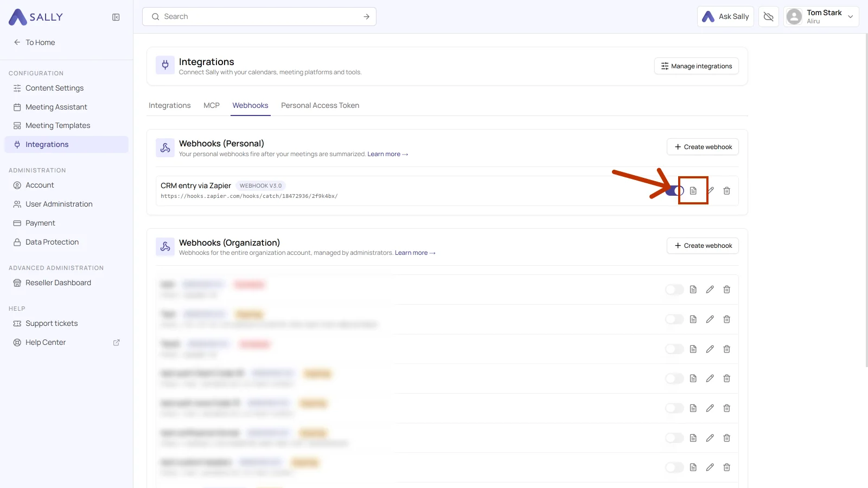Click the search arrow submit icon
Screen dimensions: 868x488
[367, 17]
